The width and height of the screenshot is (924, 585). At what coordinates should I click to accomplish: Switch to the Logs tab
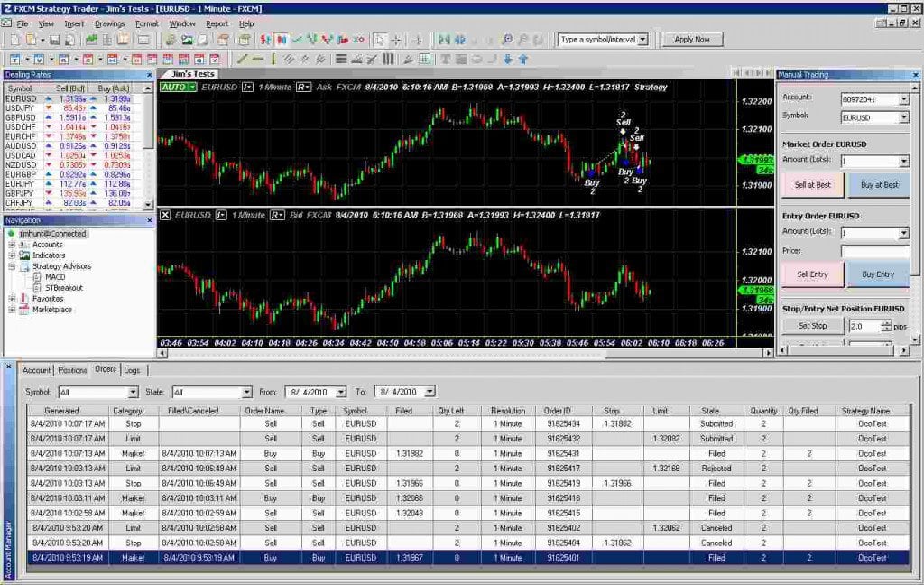point(132,370)
